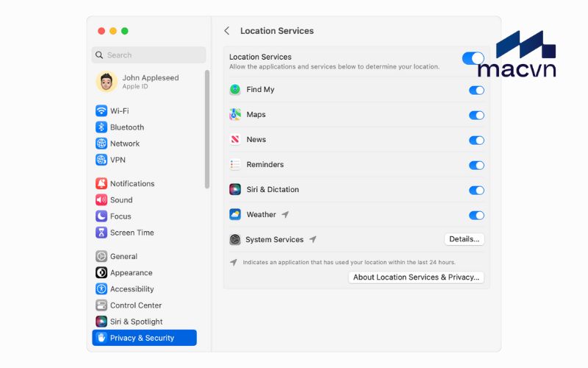Click the VPN icon in sidebar
This screenshot has width=588, height=368.
(x=101, y=160)
